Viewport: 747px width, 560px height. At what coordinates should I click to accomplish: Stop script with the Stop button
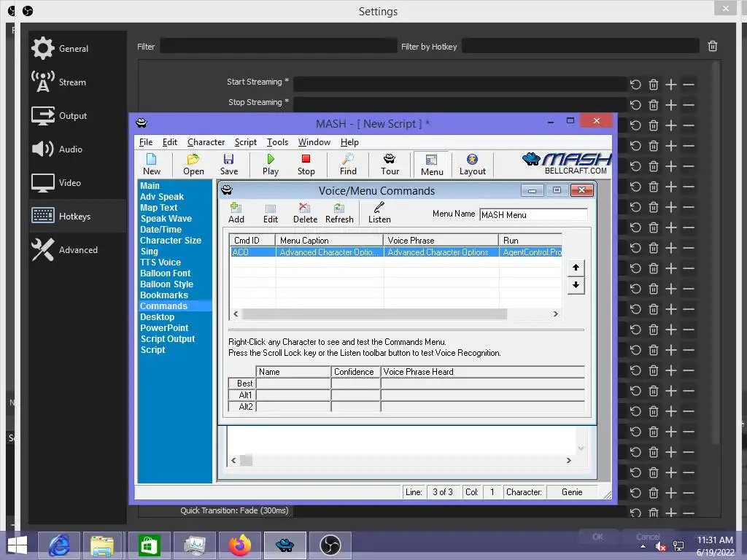[x=306, y=164]
